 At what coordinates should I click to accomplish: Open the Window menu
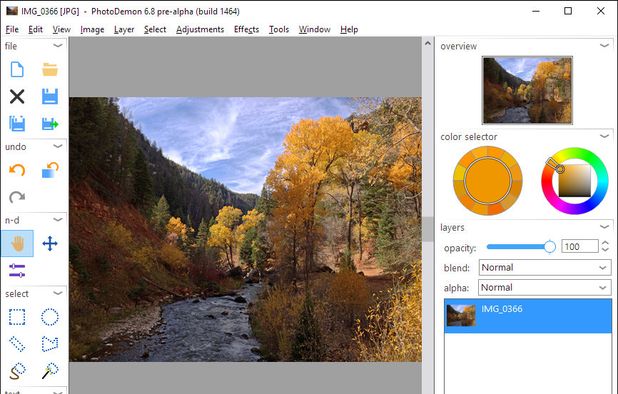click(315, 30)
